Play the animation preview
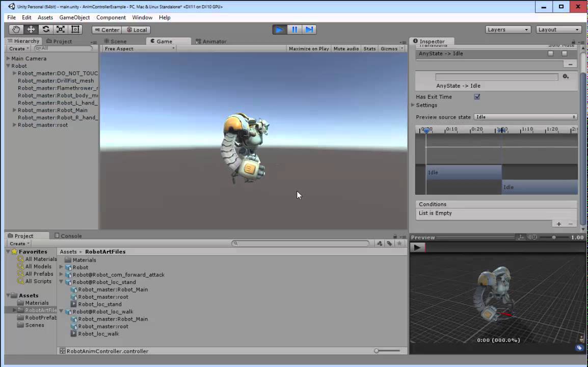The height and width of the screenshot is (367, 588). click(417, 247)
